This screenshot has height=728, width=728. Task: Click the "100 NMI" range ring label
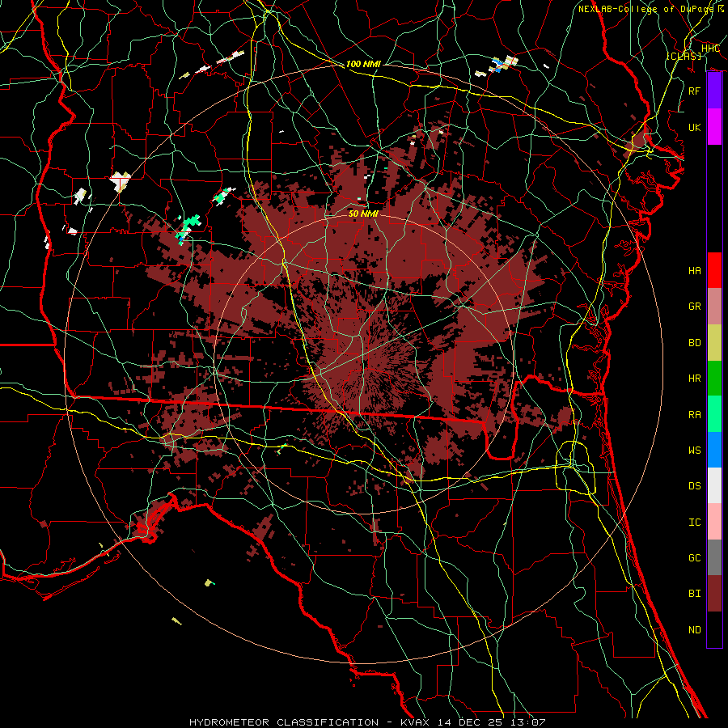point(363,64)
